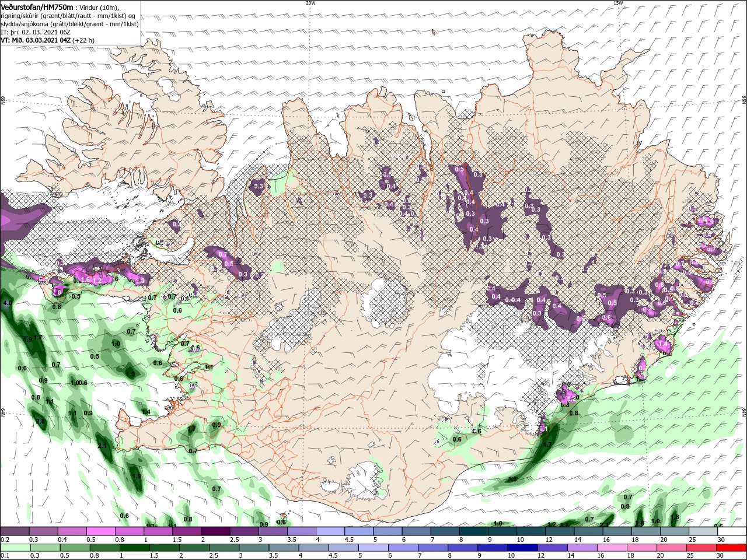Image resolution: width=747 pixels, height=560 pixels.
Task: Click the "30" label on the lower legend row
Action: click(721, 556)
